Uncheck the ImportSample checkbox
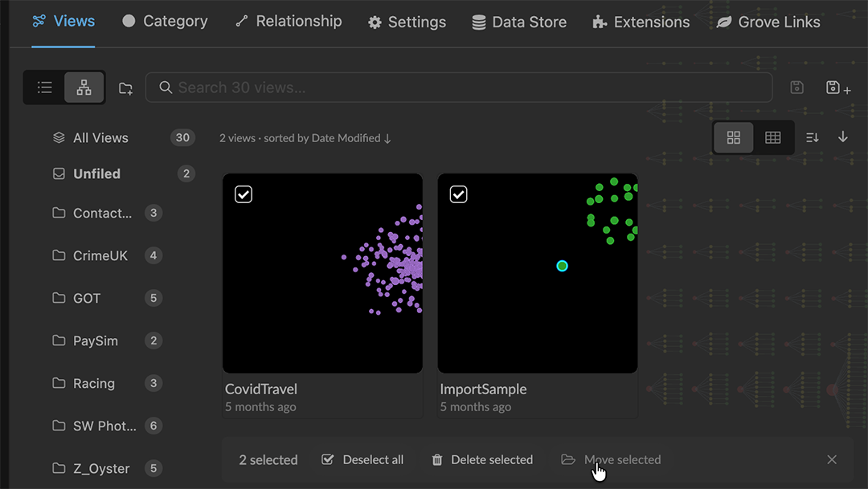Screen dimensions: 868x489 (458, 194)
